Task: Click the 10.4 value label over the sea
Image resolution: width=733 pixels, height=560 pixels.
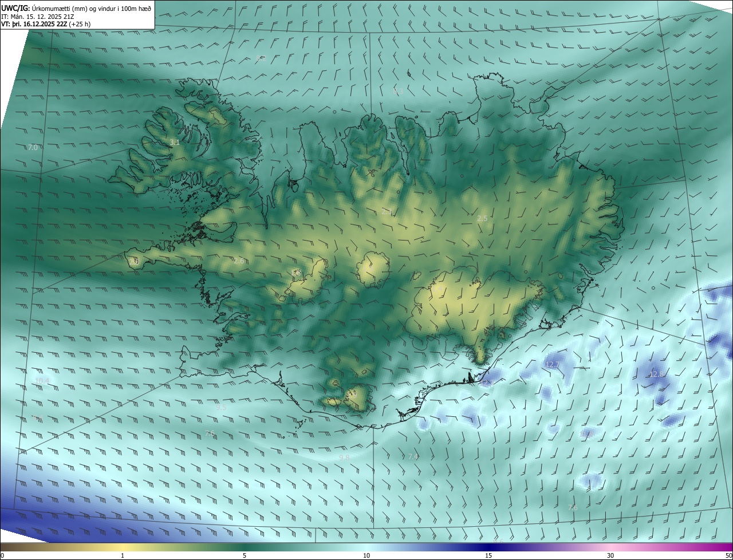Action: [42, 381]
